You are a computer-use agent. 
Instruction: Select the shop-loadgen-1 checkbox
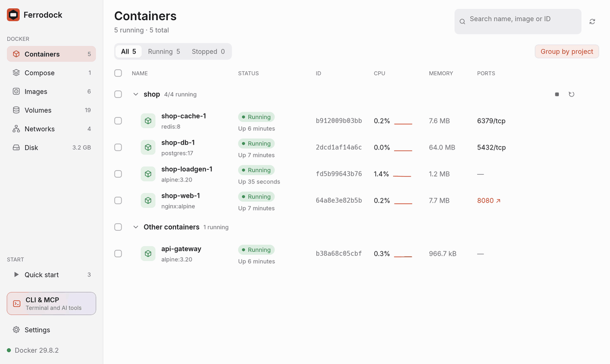pos(118,174)
